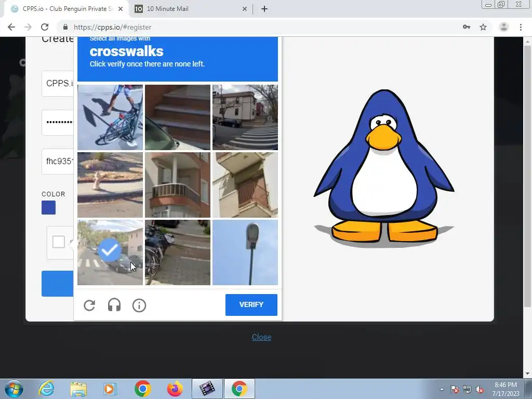Open Windows Media Player from taskbar
The width and height of the screenshot is (532, 399).
tap(110, 389)
